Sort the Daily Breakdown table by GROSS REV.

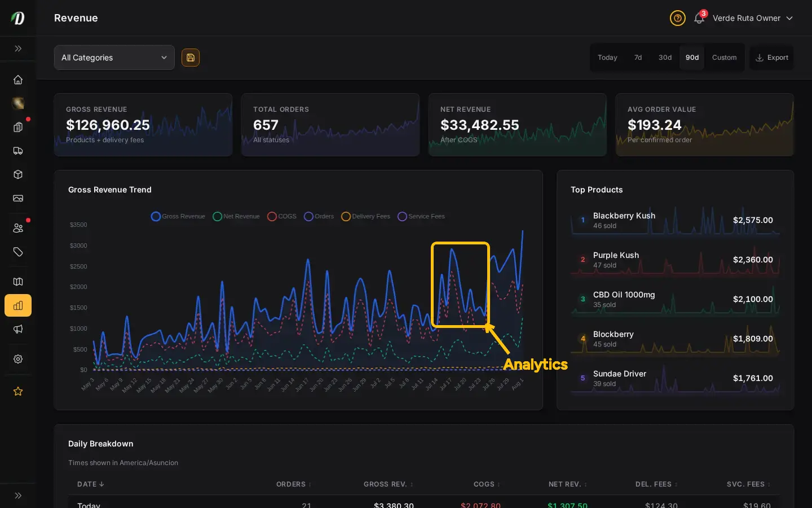389,484
